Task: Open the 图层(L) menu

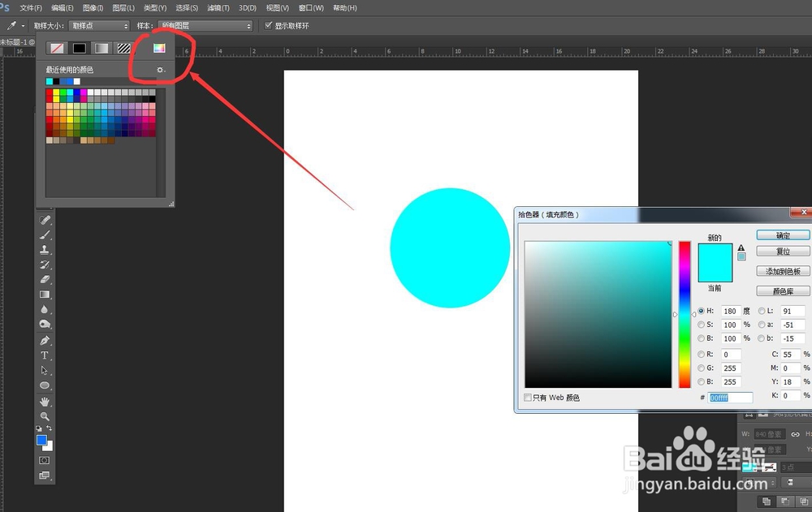Action: pos(123,8)
